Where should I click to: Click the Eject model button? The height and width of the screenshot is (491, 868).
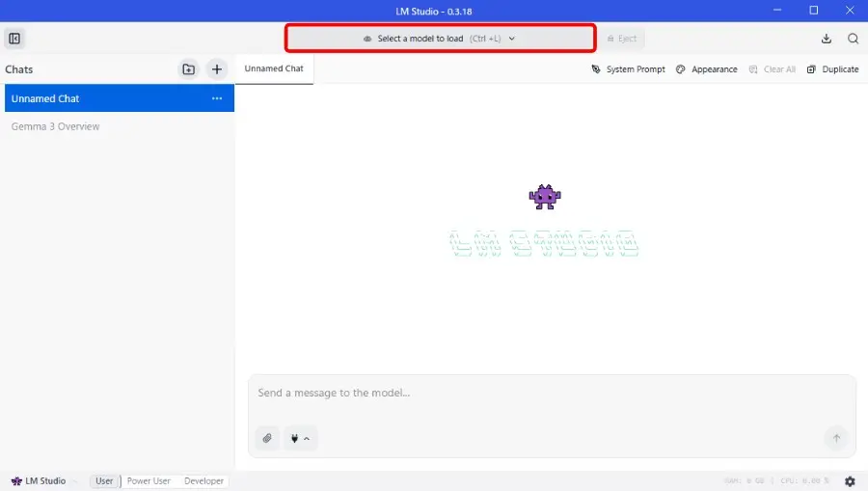(x=622, y=39)
